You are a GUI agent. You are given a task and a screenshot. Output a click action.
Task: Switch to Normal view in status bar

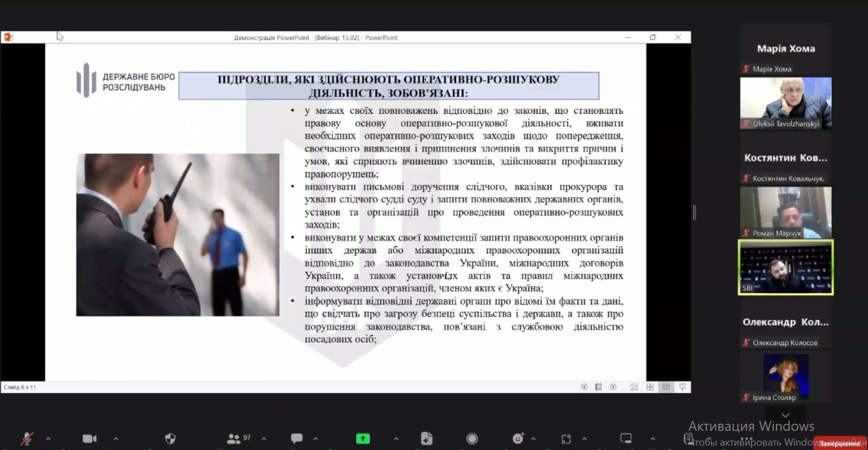pyautogui.click(x=634, y=387)
